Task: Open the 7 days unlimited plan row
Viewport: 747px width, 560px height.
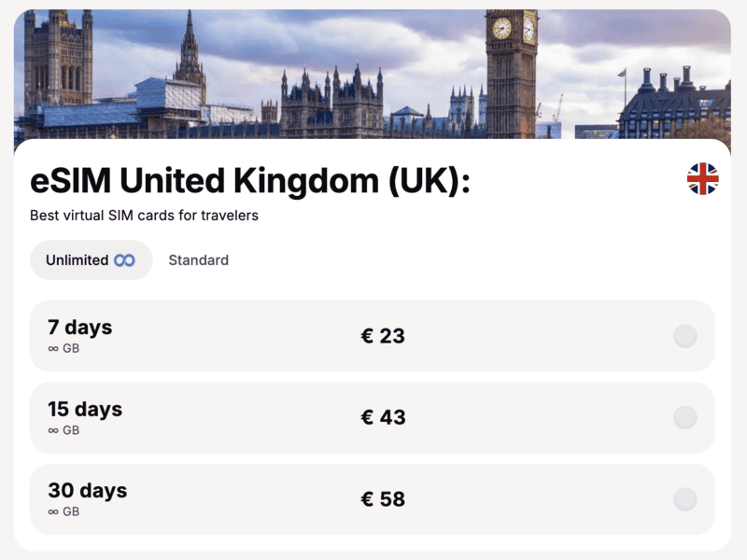Action: click(373, 336)
